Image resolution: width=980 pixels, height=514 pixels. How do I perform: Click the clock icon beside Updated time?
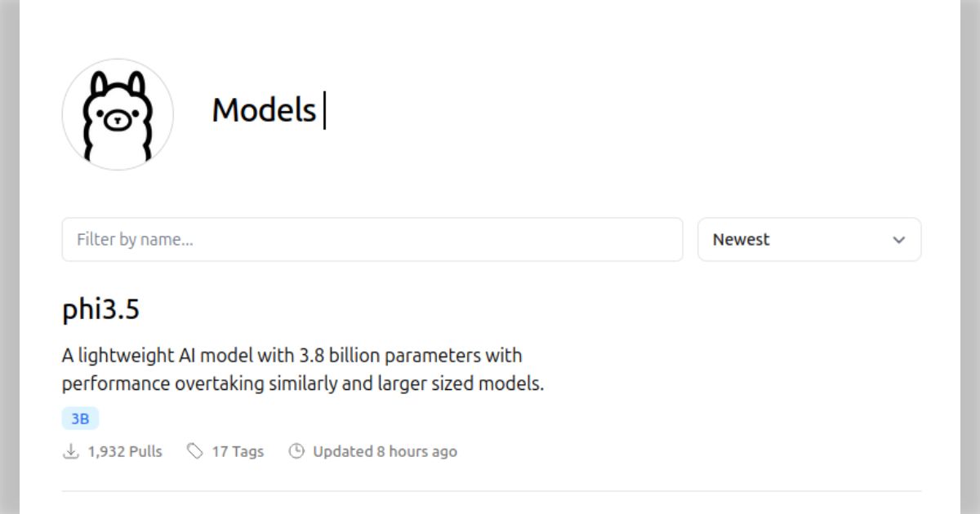[x=296, y=451]
